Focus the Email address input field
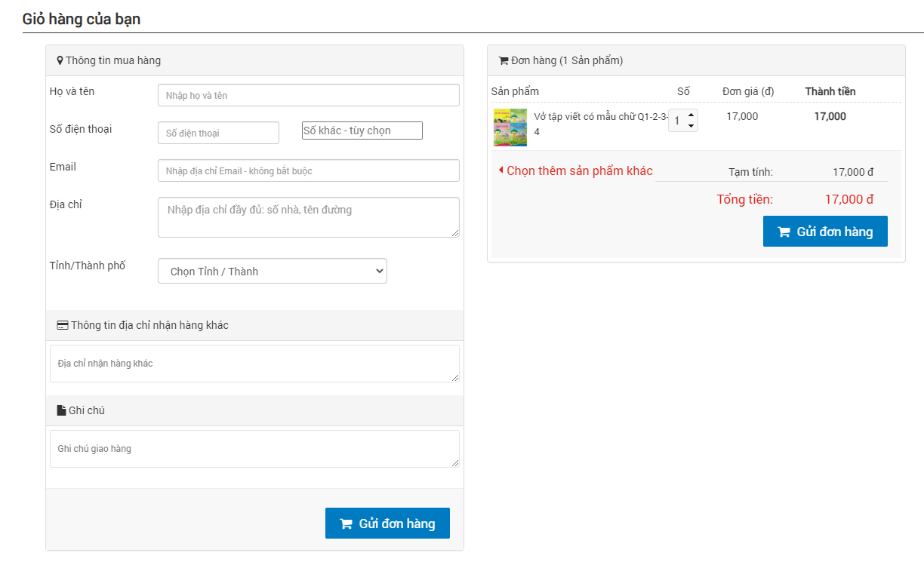Viewport: 924px width, 562px height. click(x=308, y=170)
